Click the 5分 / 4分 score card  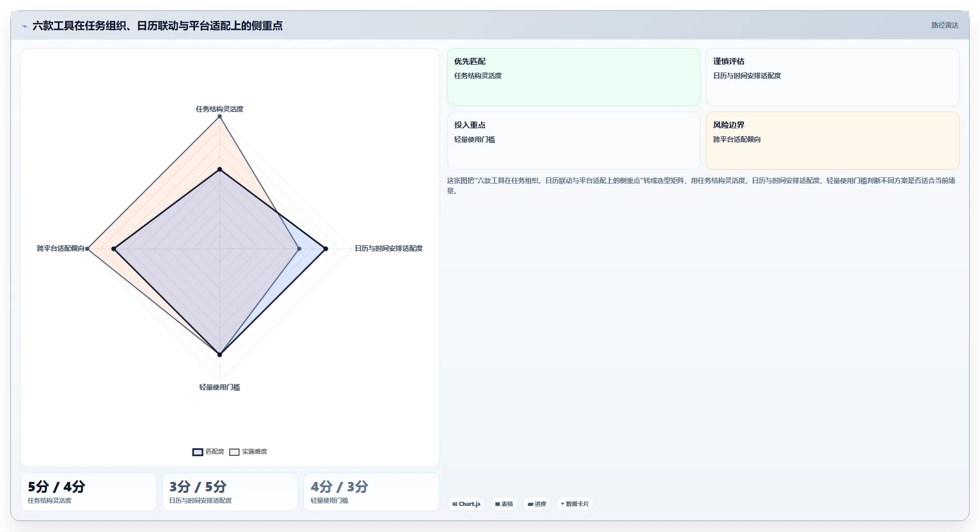89,492
